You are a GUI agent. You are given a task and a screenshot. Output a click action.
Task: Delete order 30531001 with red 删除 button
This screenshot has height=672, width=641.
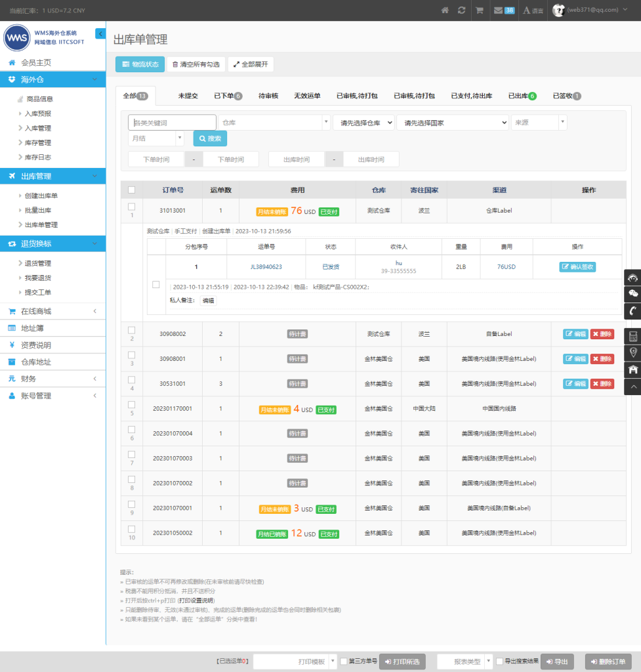click(602, 384)
